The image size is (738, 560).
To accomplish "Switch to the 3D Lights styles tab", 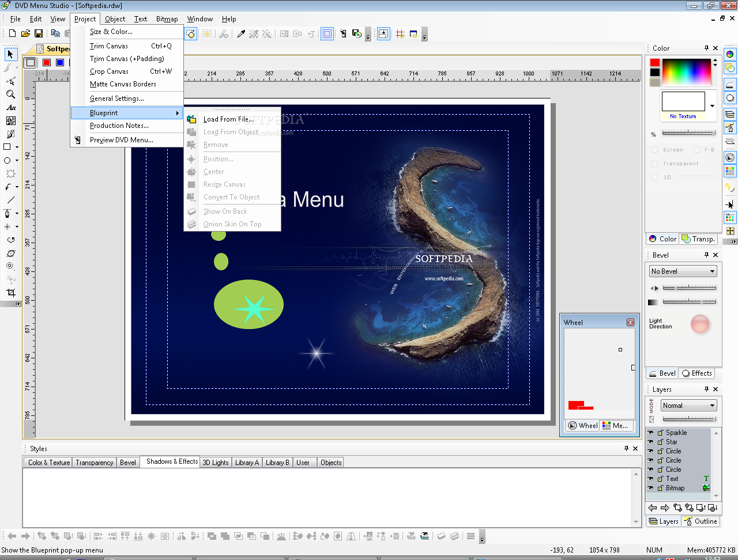I will click(x=216, y=463).
